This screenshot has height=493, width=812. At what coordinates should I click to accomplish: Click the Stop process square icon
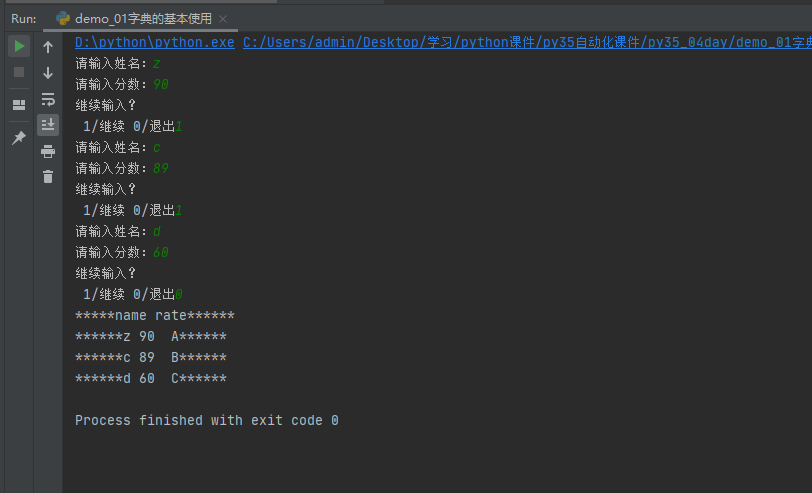tap(19, 72)
